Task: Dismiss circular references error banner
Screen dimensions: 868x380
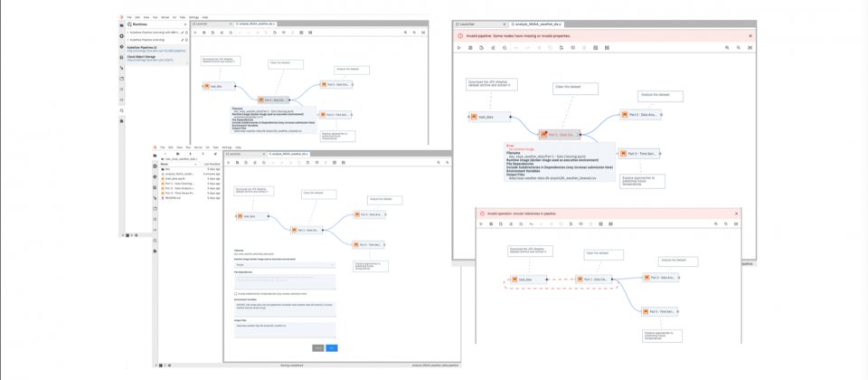Action: (736, 214)
